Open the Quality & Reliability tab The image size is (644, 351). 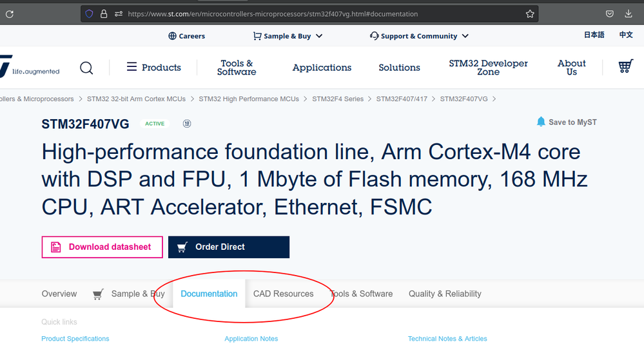445,294
